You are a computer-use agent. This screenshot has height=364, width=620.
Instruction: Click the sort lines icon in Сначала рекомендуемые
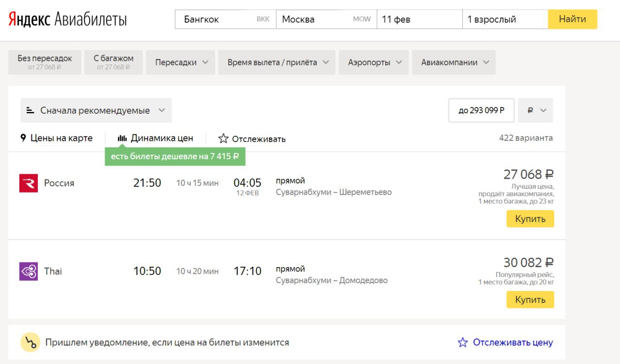[30, 110]
